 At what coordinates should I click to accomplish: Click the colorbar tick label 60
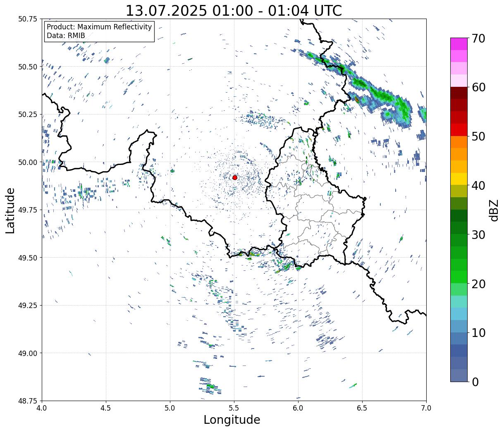pyautogui.click(x=478, y=87)
